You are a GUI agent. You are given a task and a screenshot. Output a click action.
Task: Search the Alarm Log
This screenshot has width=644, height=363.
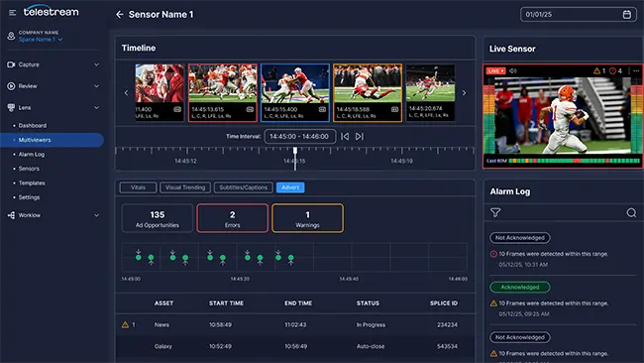click(x=631, y=212)
